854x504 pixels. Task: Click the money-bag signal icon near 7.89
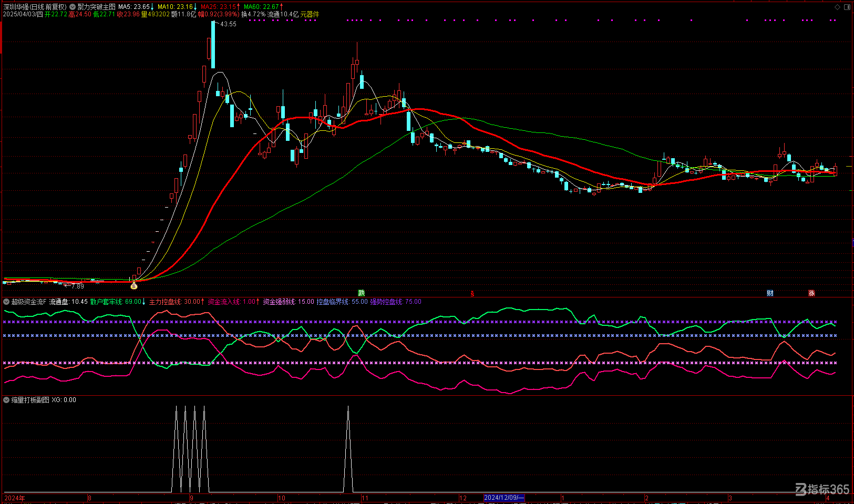(x=133, y=286)
